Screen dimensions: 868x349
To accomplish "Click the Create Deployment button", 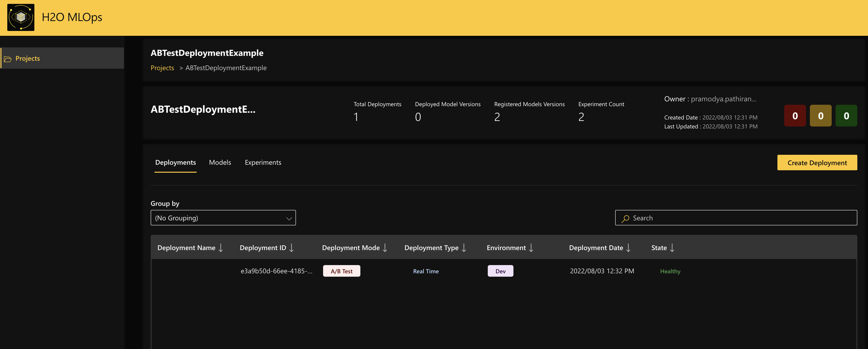I will [817, 163].
